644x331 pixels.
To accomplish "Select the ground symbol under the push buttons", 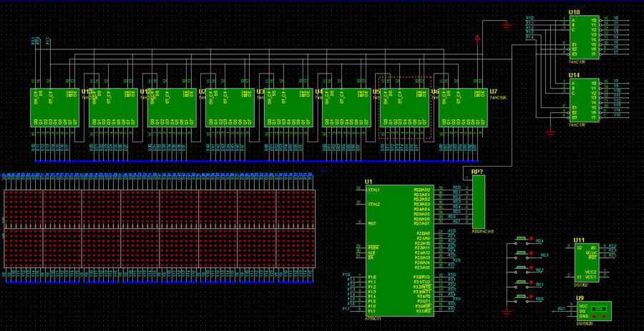I will pos(507,312).
